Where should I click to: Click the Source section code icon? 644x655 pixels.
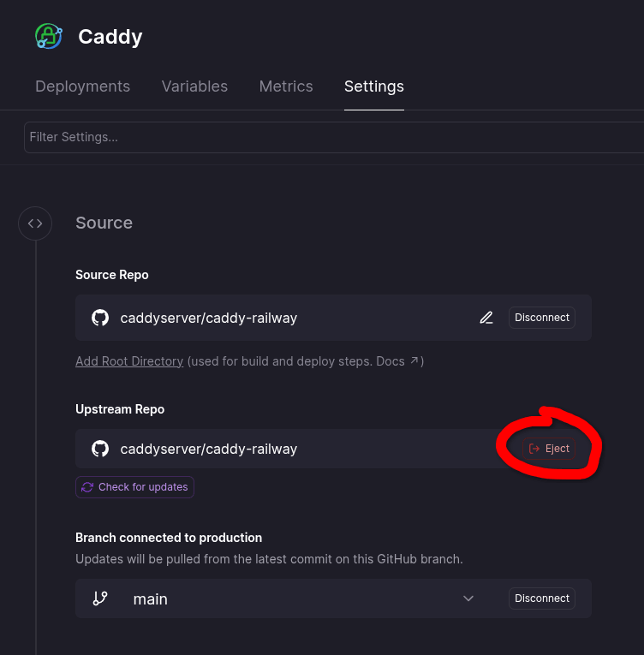tap(35, 223)
